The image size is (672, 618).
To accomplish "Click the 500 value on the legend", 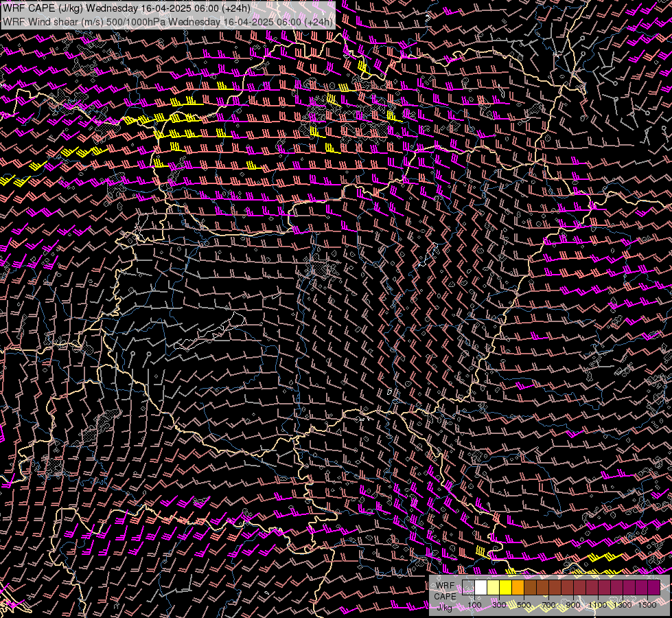I will [524, 605].
